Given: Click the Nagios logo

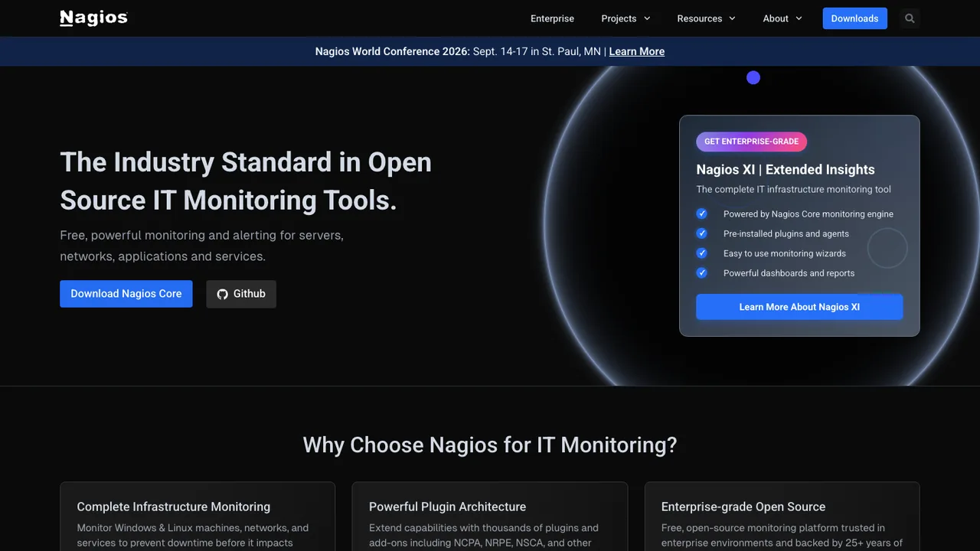Looking at the screenshot, I should click(93, 18).
